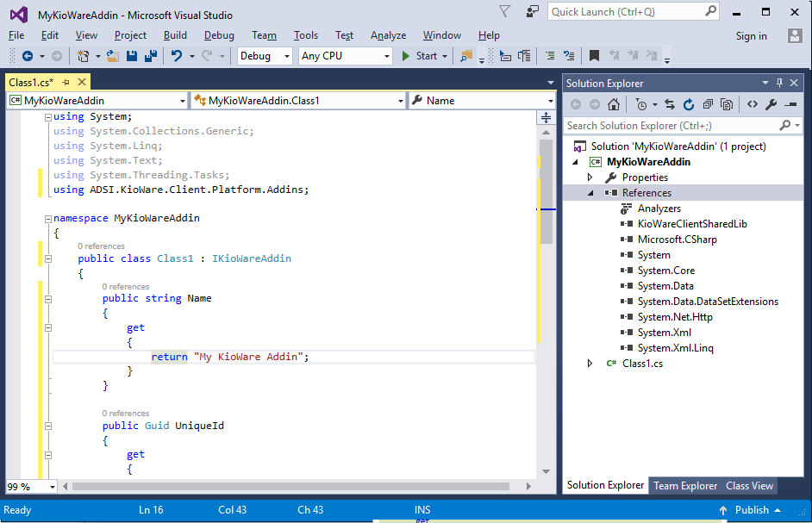Open the MyKioWareAddin.Class1 type dropdown
The image size is (812, 523).
pyautogui.click(x=298, y=101)
